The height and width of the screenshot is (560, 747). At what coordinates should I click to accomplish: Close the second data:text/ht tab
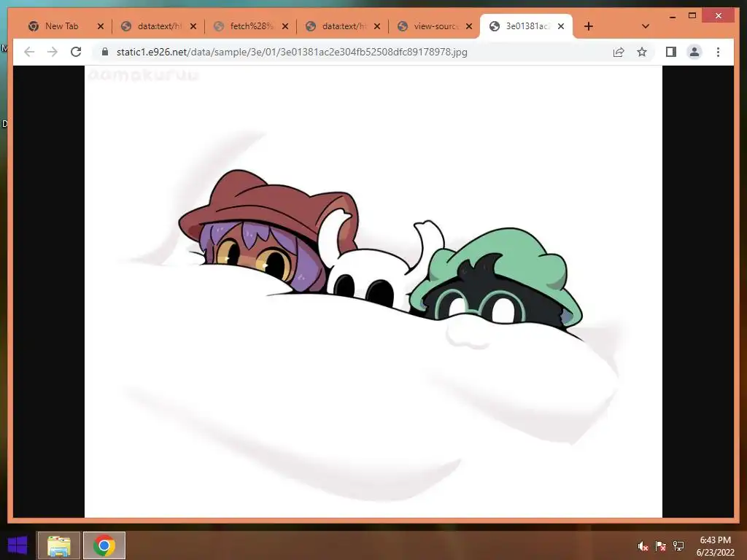(x=377, y=26)
